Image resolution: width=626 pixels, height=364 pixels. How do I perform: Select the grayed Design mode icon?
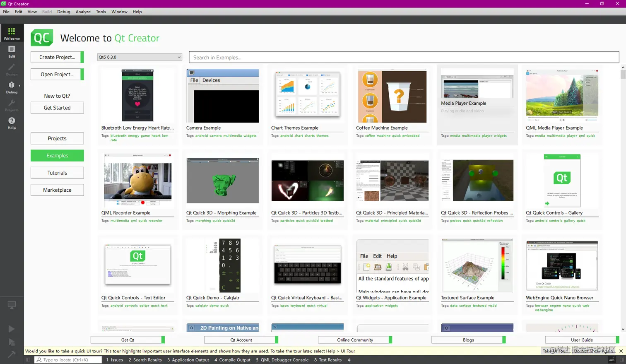(12, 70)
